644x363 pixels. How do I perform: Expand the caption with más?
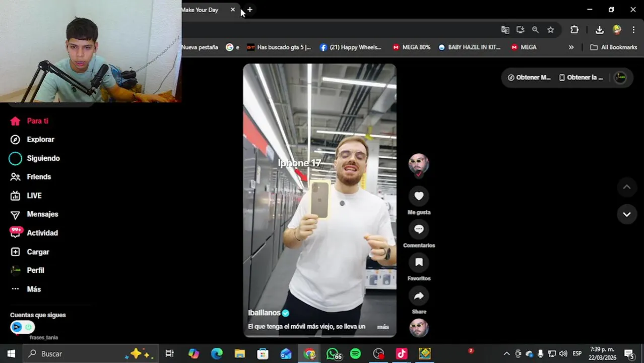383,327
